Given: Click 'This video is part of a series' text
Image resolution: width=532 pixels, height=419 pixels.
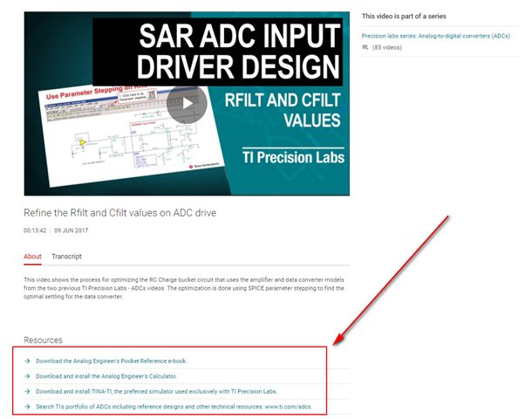Looking at the screenshot, I should pyautogui.click(x=404, y=17).
